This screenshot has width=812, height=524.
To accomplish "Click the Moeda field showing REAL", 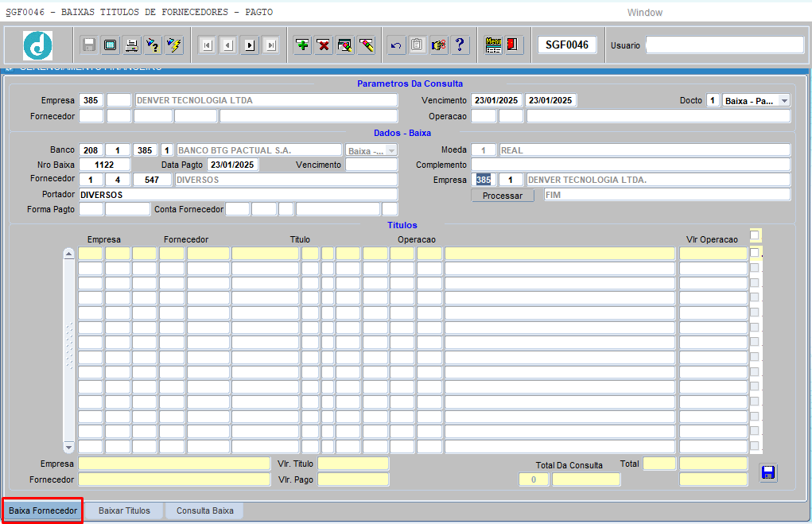I will pos(645,150).
